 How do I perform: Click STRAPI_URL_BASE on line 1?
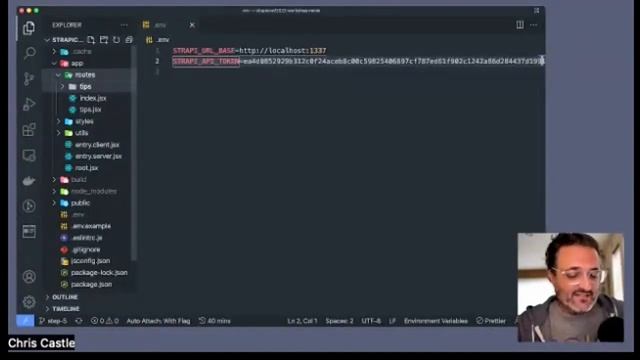click(x=204, y=51)
